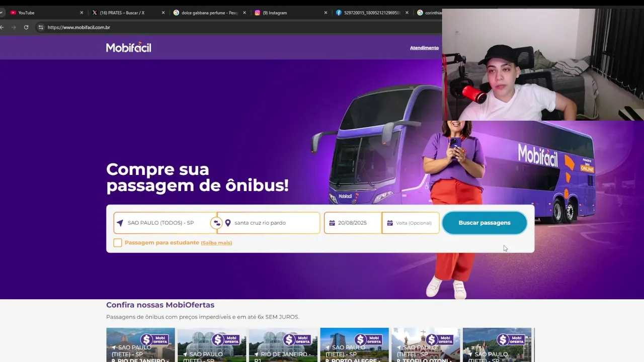Open the Sao Paulo to Teofilo Otoni offer card

pos(426,345)
